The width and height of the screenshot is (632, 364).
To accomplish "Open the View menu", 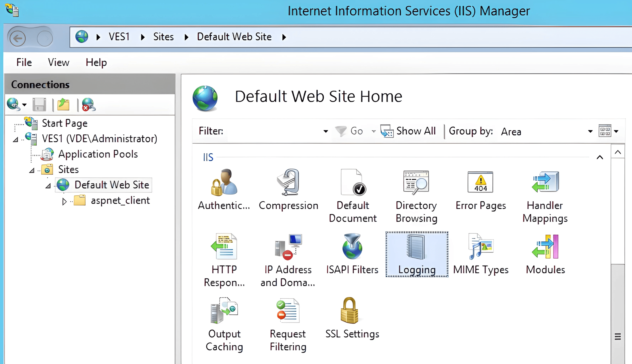I will click(x=58, y=62).
